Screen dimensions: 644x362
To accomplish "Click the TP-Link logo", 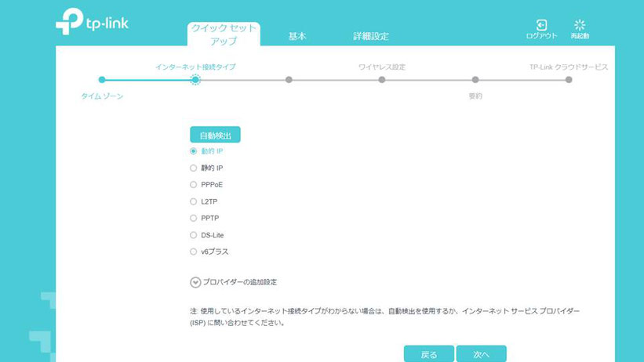I will tap(92, 22).
